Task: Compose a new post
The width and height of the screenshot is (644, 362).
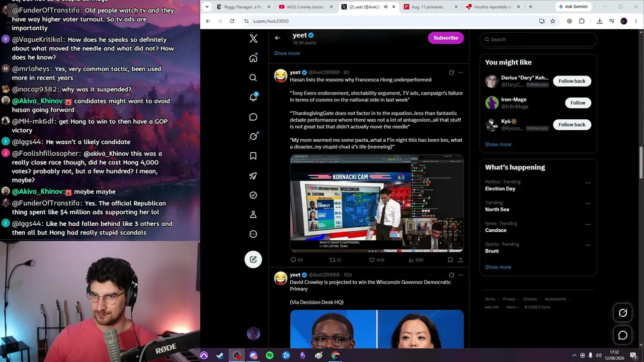Action: pyautogui.click(x=253, y=259)
